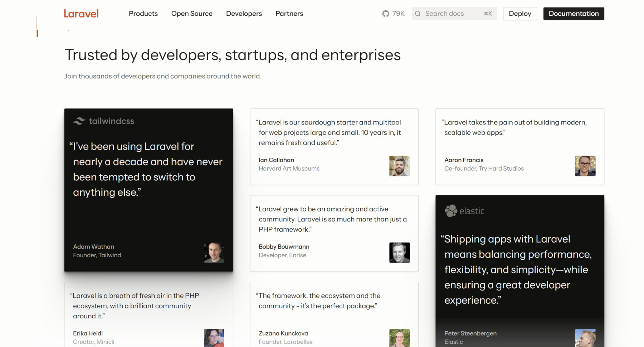The height and width of the screenshot is (347, 644).
Task: Click the Laravel logo
Action: click(81, 14)
